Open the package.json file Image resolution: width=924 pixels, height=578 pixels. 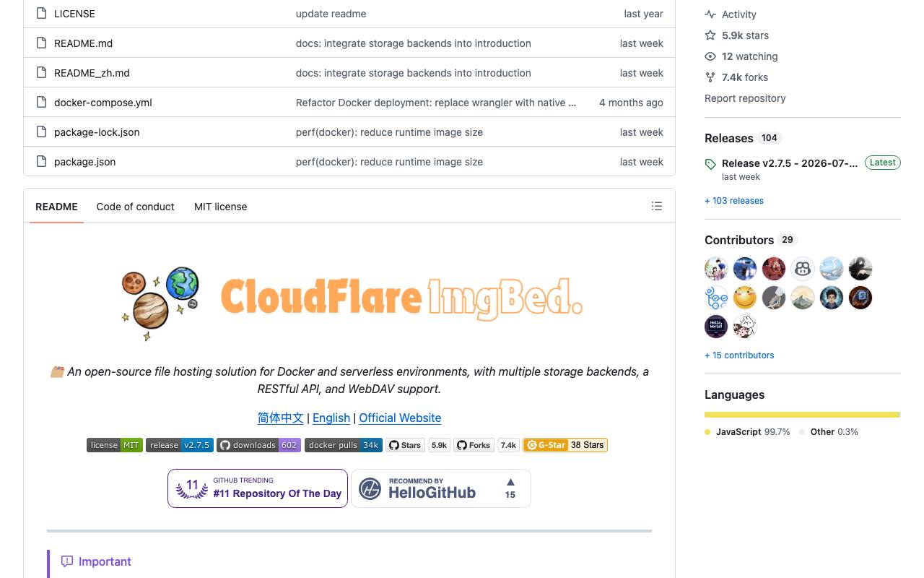[85, 162]
